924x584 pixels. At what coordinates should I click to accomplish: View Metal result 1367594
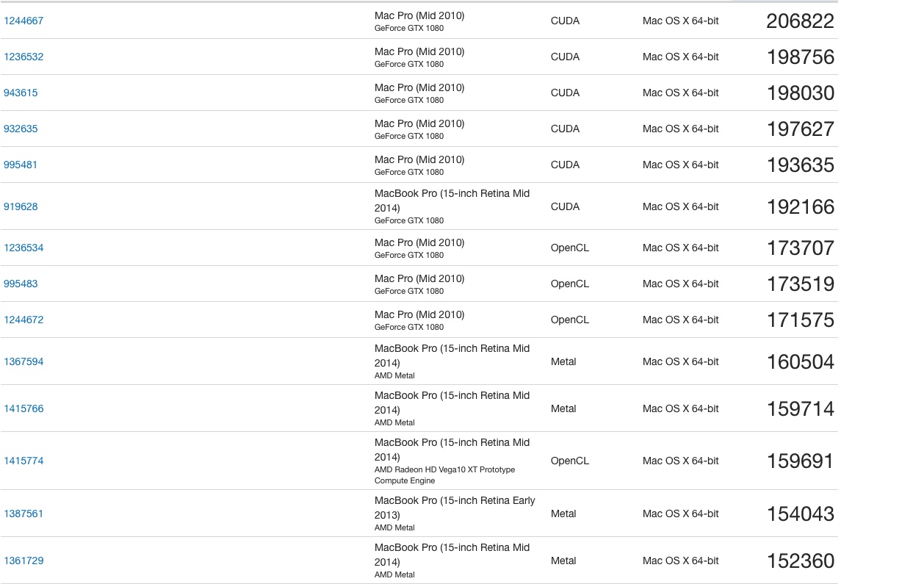(x=24, y=362)
